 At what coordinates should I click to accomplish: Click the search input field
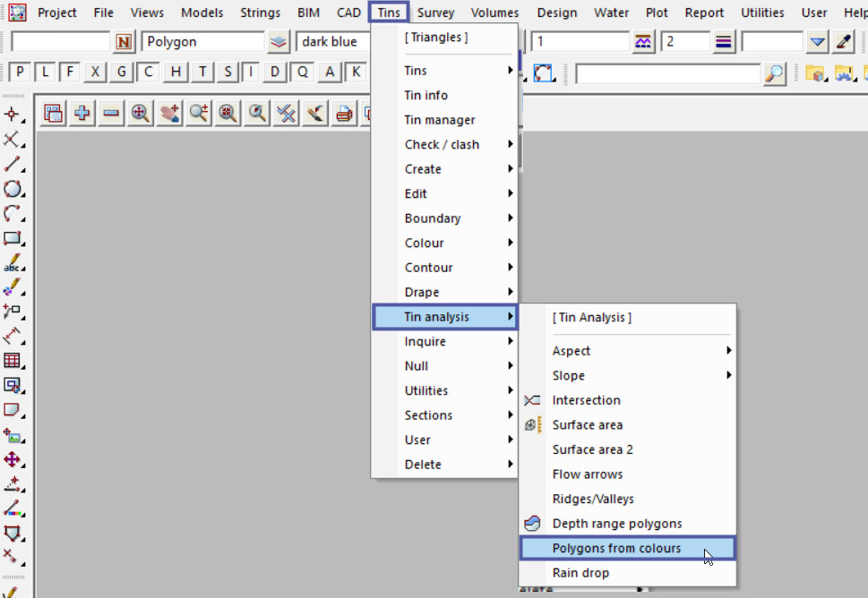[x=667, y=73]
